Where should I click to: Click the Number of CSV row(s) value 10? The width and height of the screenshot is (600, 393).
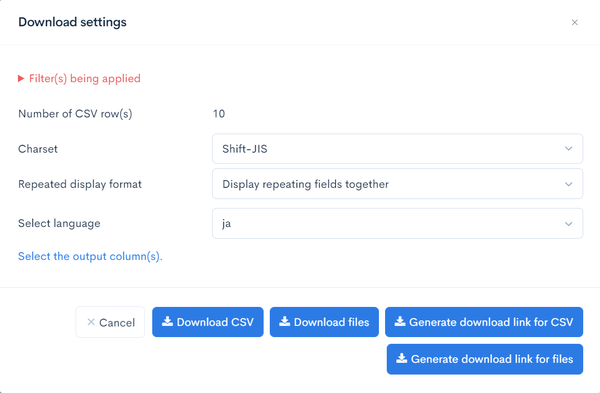(219, 114)
